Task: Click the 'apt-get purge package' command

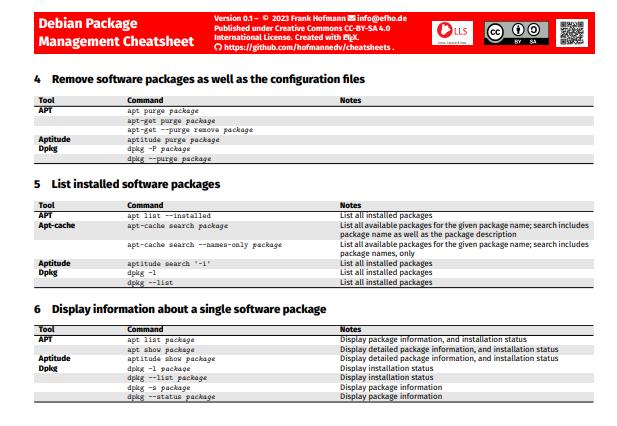Action: pyautogui.click(x=171, y=121)
